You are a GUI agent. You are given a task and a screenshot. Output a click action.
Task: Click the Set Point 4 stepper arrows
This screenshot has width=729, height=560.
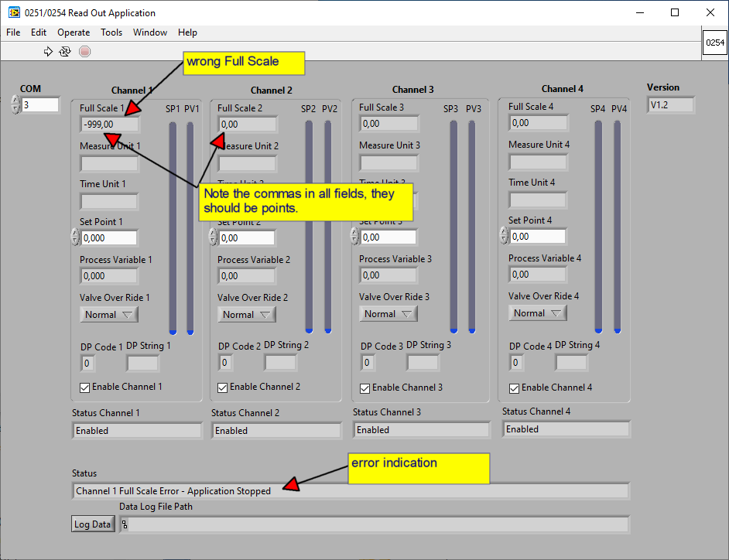(504, 236)
